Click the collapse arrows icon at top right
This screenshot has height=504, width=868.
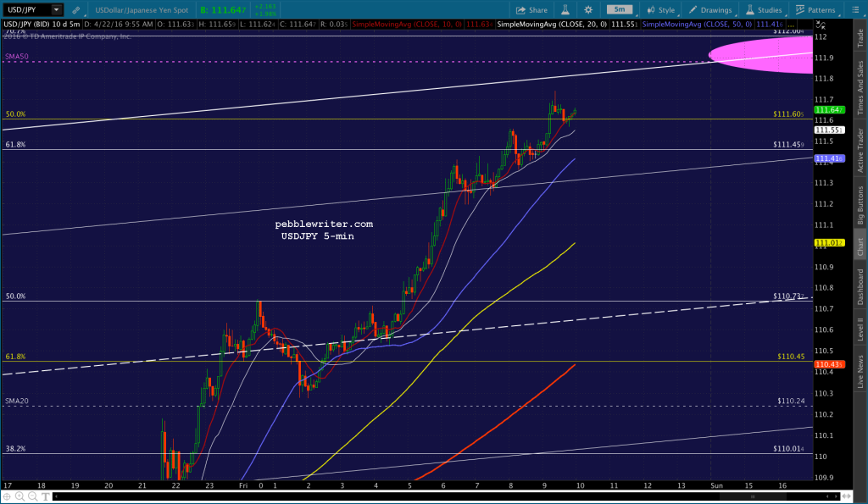click(821, 25)
